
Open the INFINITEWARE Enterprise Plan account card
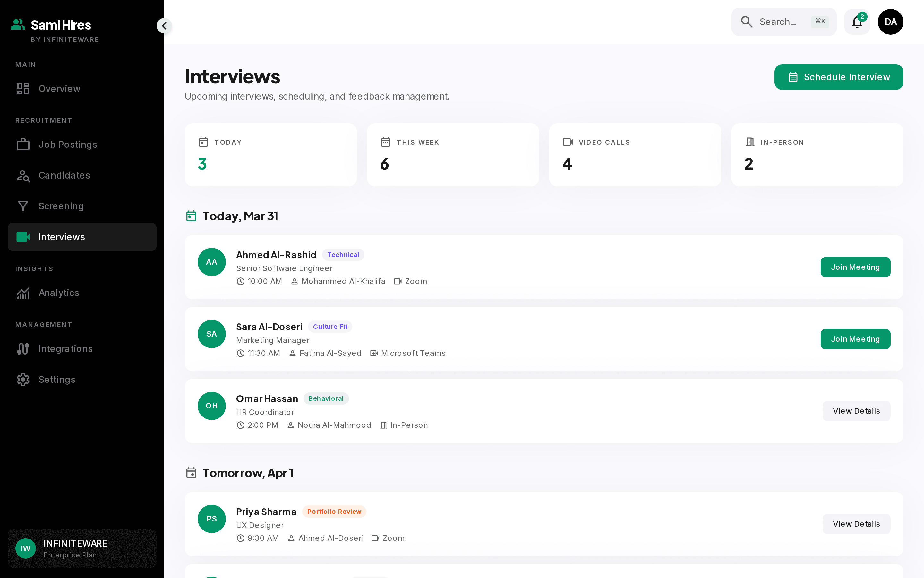point(82,548)
